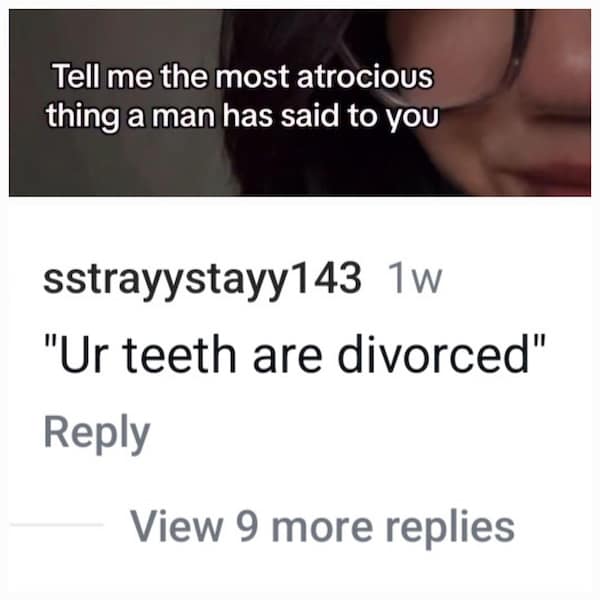Click the caption line "thing a man has said to you"
The image size is (600, 600).
pyautogui.click(x=242, y=116)
